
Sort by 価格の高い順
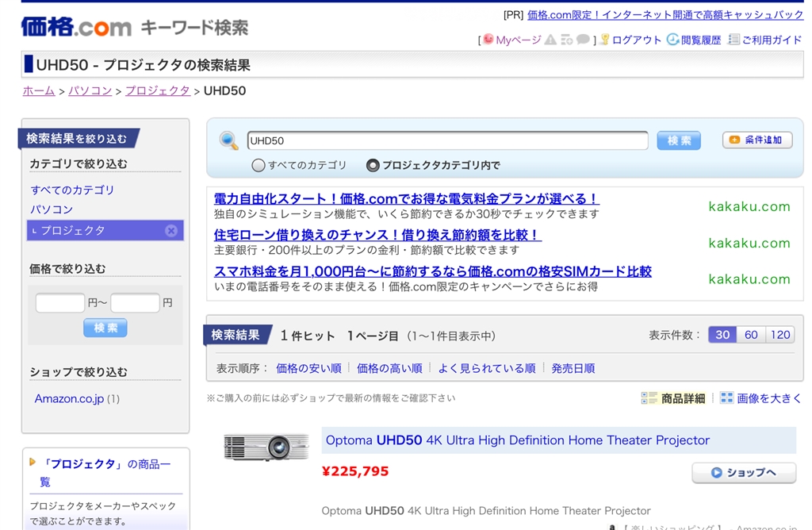[x=389, y=368]
